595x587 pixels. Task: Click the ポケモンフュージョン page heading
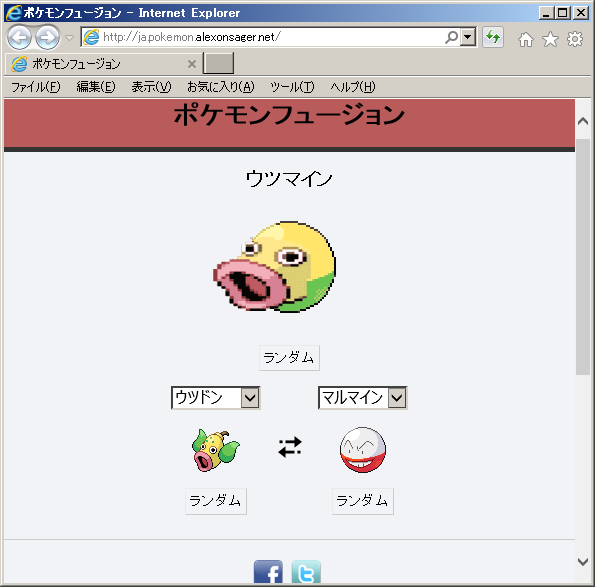click(290, 115)
